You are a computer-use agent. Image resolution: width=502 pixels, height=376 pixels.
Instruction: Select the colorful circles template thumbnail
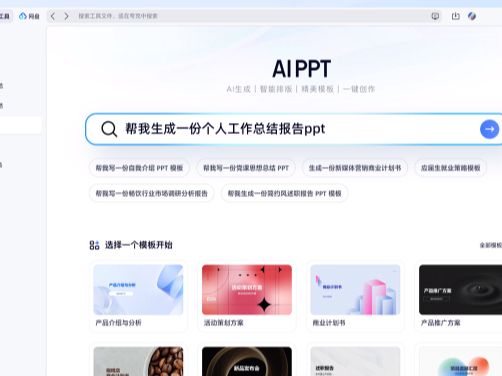(460, 361)
